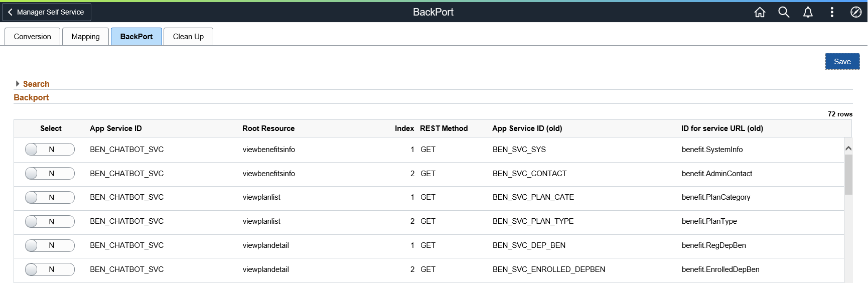Open the Home icon in header
This screenshot has width=868, height=283.
(760, 12)
